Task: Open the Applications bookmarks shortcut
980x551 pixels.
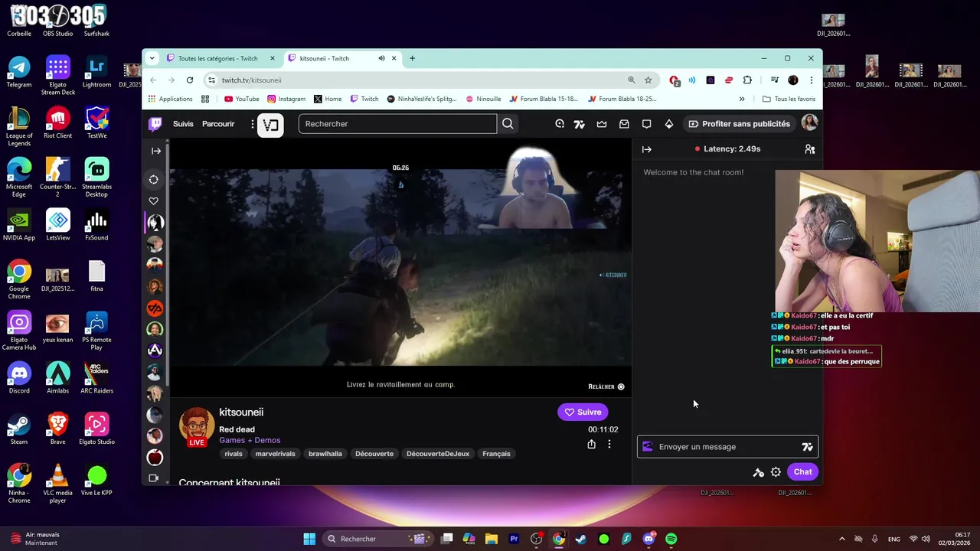Action: click(x=170, y=99)
